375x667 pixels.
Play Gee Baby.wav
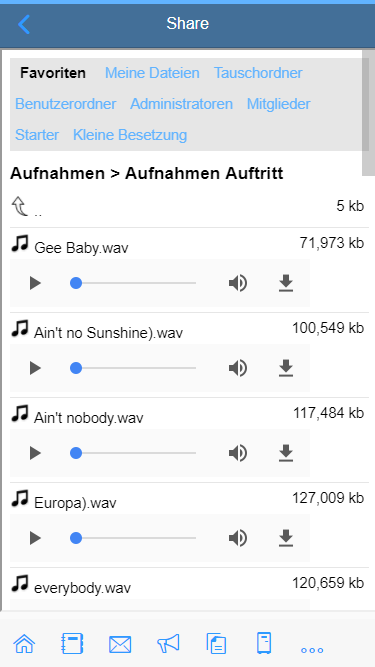point(35,283)
